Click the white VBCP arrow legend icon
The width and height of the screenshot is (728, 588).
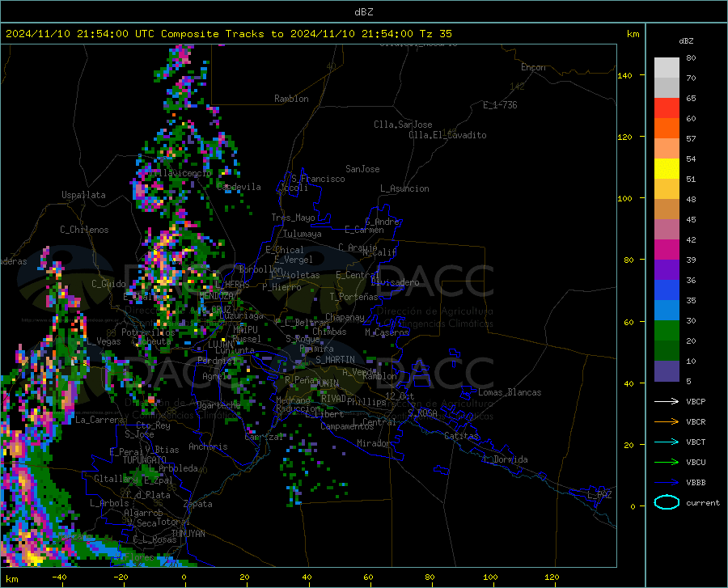667,401
